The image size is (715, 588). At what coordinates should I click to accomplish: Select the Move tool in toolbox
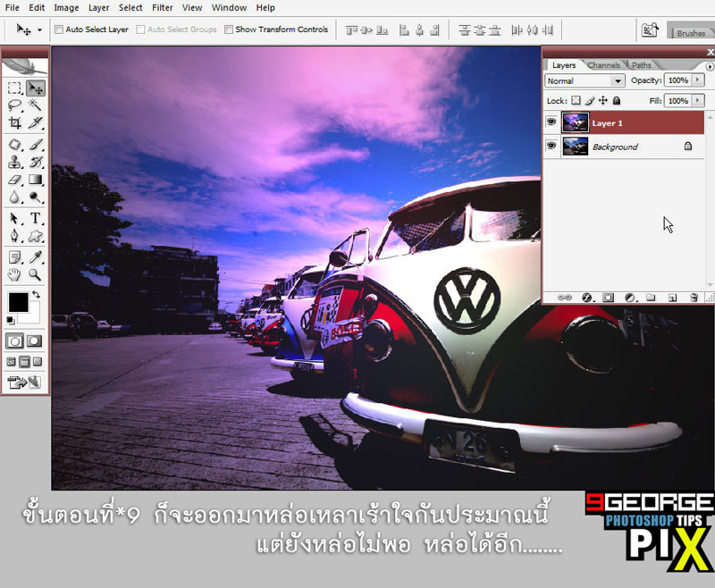[35, 88]
